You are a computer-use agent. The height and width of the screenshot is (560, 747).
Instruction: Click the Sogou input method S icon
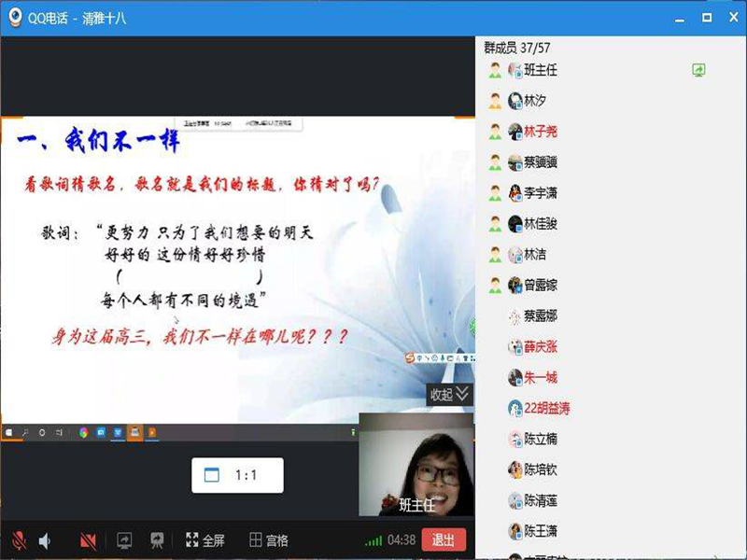(x=409, y=357)
